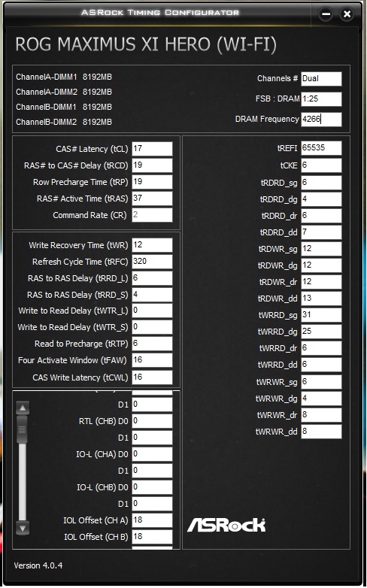Click the ChannelB-DIMM1 8192MB text
The width and height of the screenshot is (367, 588).
pyautogui.click(x=64, y=107)
